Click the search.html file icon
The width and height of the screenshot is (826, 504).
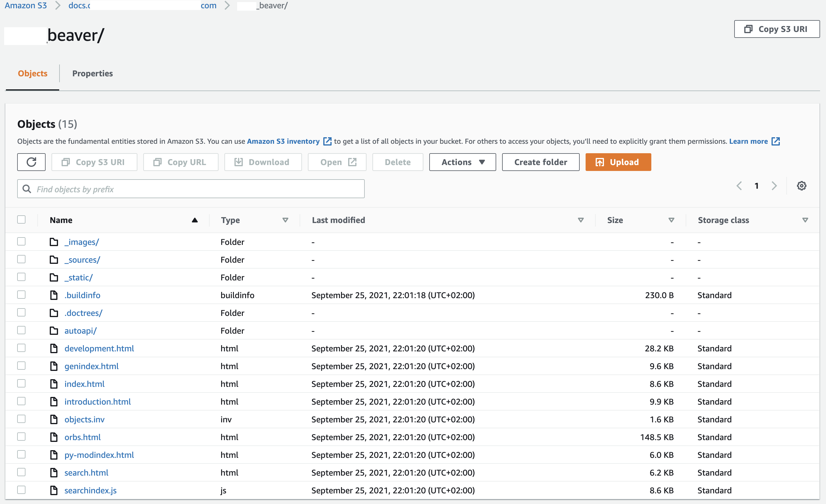coord(54,473)
